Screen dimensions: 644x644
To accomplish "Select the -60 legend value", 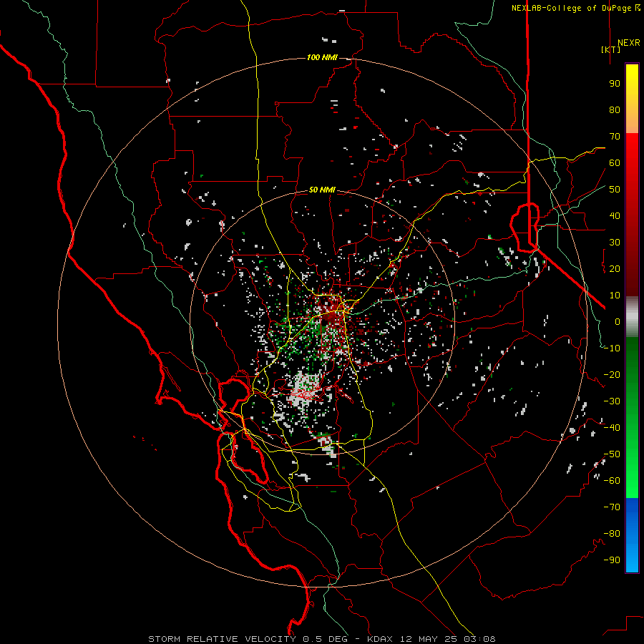I will tap(612, 481).
